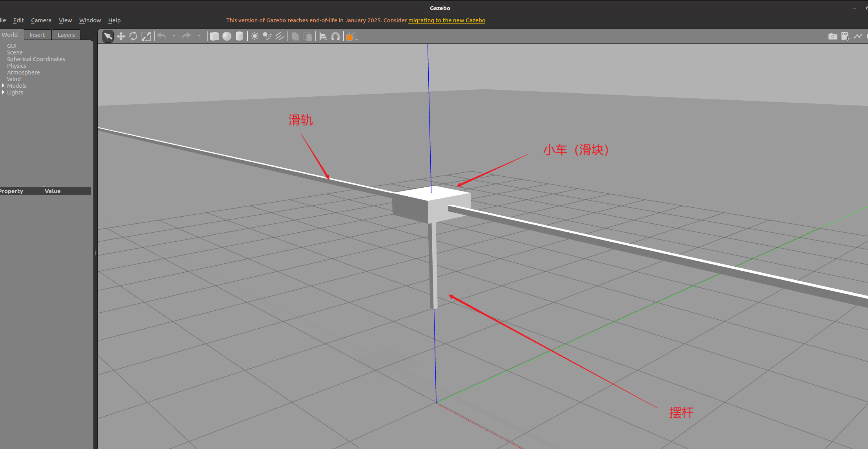Switch to the Insert tab
Image resolution: width=868 pixels, height=449 pixels.
37,35
